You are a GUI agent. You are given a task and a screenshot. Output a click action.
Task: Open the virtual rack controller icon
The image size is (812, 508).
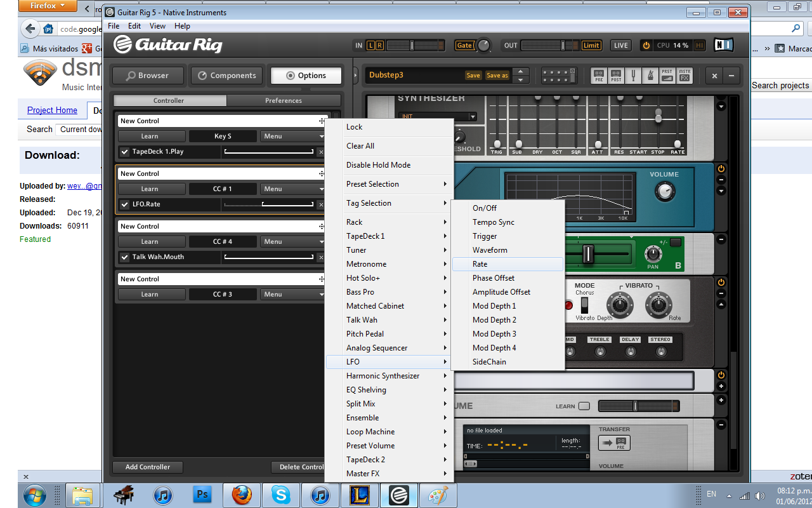click(x=559, y=76)
